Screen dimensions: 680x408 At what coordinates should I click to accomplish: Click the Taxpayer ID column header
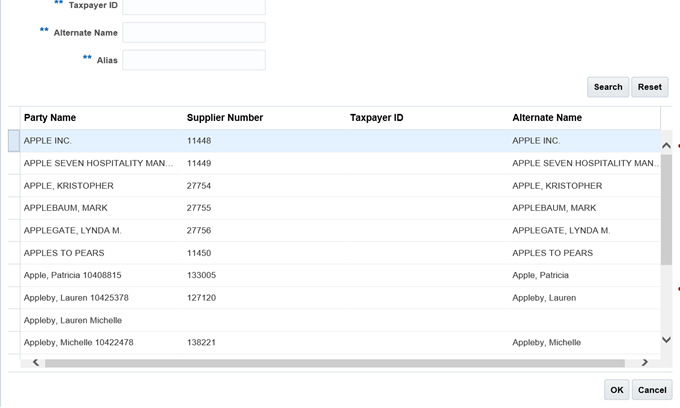tap(377, 118)
